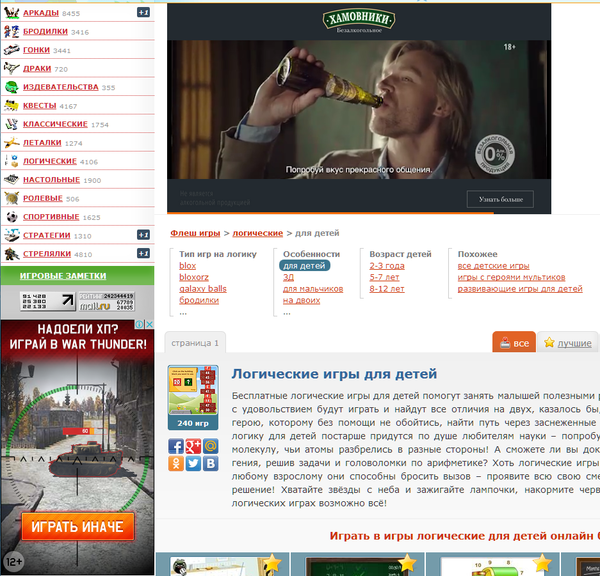Viewport: 600px width, 576px height.
Task: Open развивающие игры для детей
Action: (x=520, y=289)
